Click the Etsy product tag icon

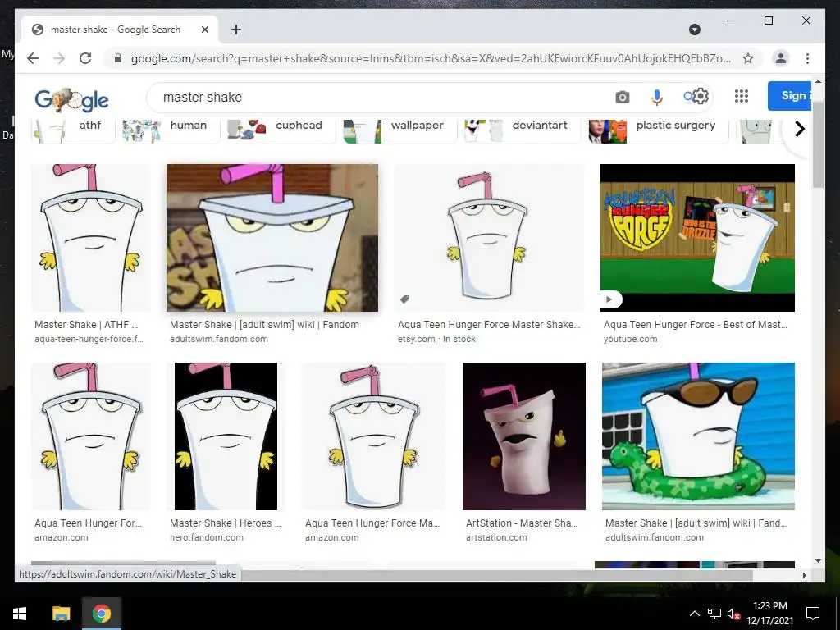[x=405, y=299]
